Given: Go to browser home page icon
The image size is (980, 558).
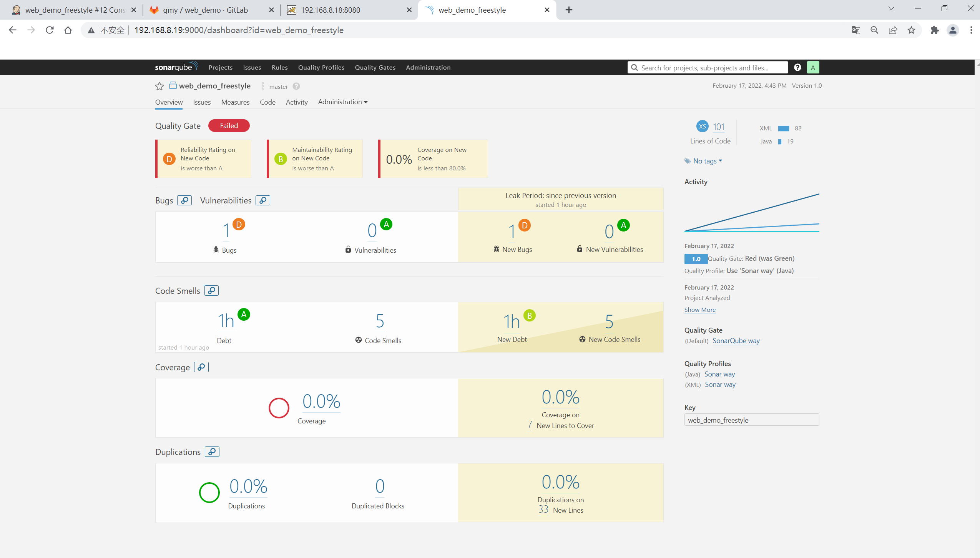Looking at the screenshot, I should [68, 30].
